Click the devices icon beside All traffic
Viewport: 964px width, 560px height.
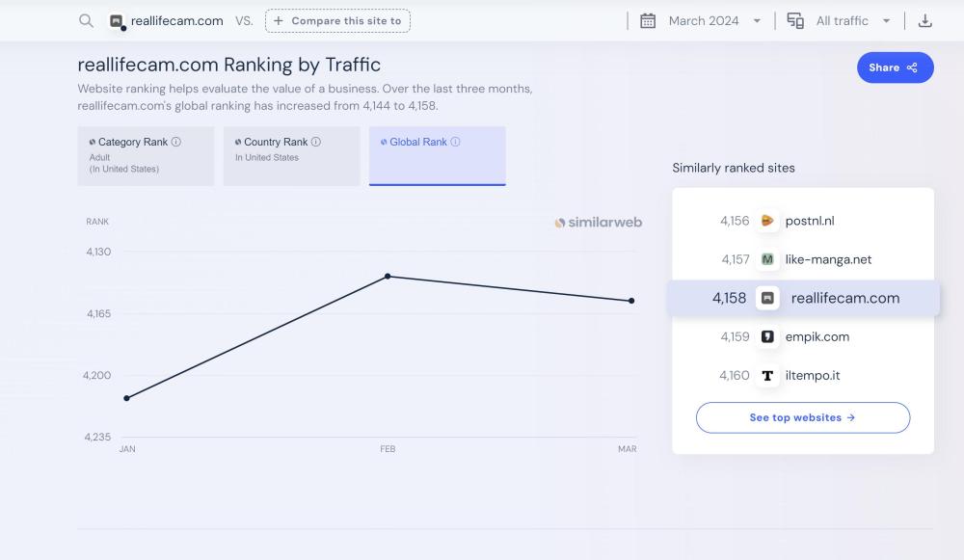[795, 20]
